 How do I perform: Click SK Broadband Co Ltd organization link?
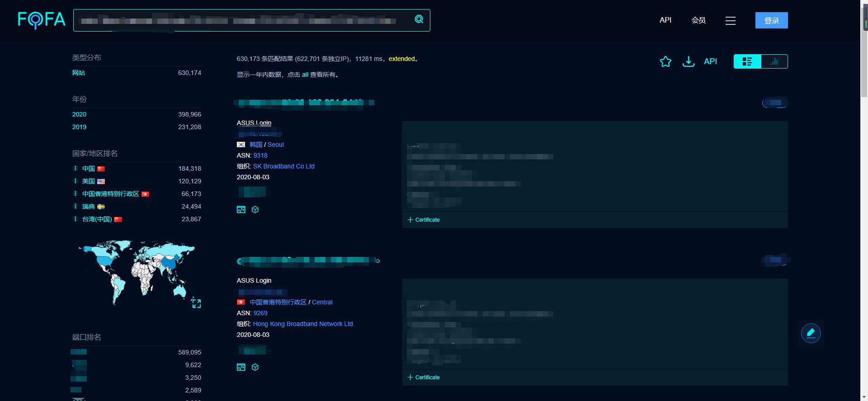pos(284,166)
